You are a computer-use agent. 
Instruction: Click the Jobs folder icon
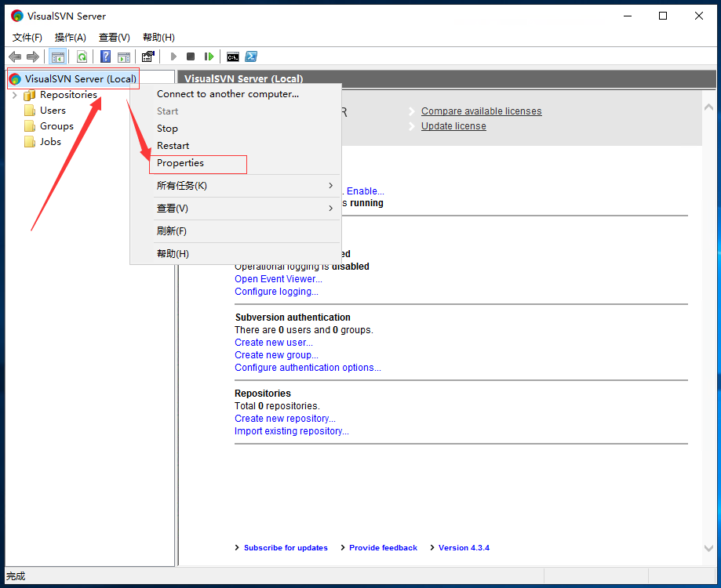30,142
